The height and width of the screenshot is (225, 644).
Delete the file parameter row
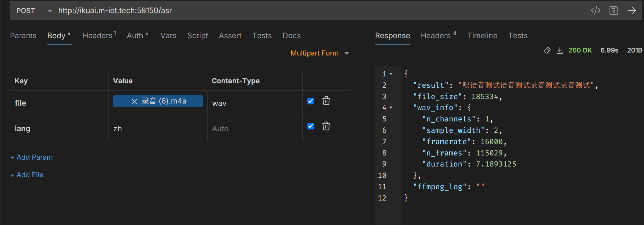coord(326,101)
